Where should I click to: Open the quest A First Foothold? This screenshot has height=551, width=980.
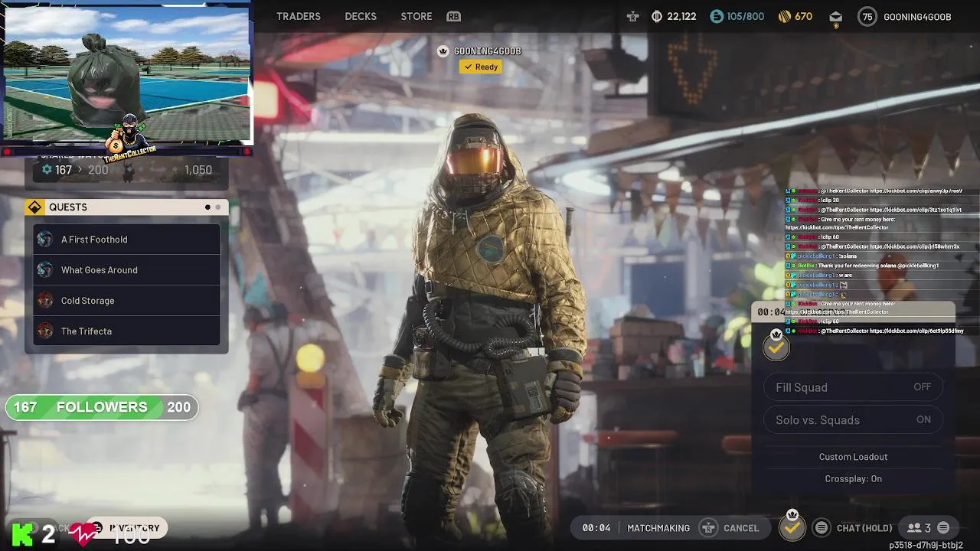[126, 240]
